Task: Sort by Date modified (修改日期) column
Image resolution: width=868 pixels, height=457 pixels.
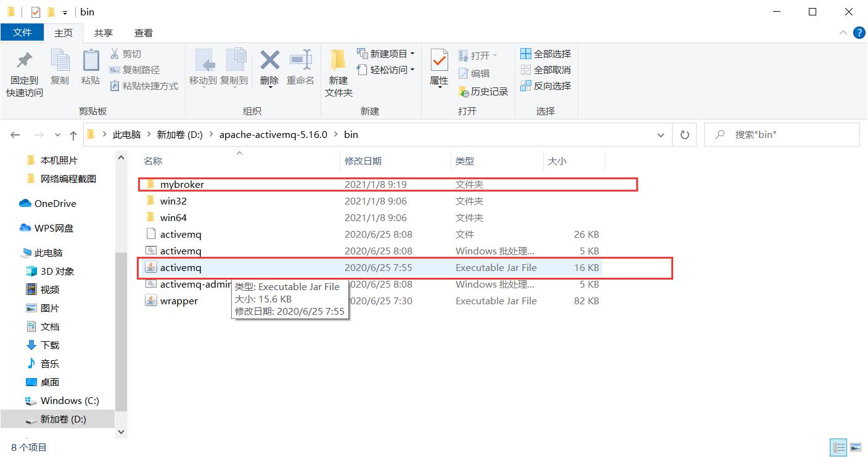Action: (x=395, y=161)
